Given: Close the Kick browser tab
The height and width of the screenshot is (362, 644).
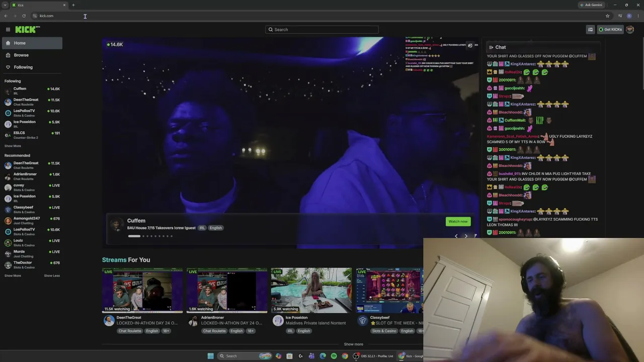Looking at the screenshot, I should pos(64,5).
